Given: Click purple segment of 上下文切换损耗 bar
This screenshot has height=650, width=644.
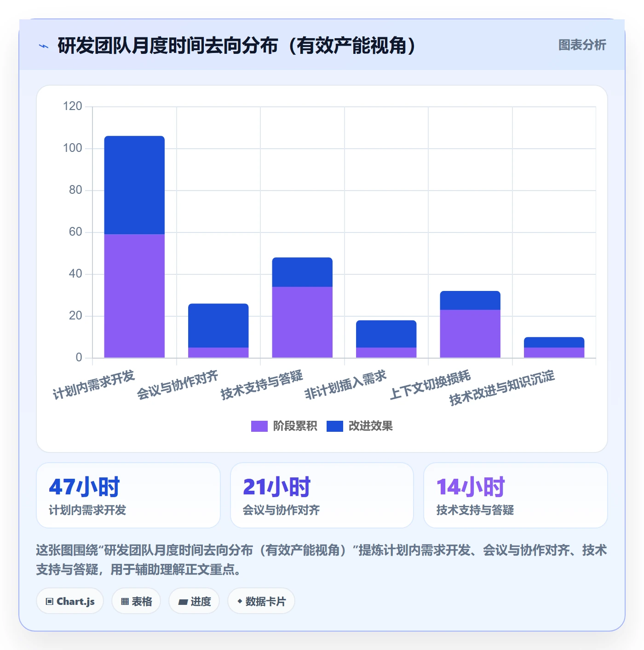Looking at the screenshot, I should tap(470, 334).
